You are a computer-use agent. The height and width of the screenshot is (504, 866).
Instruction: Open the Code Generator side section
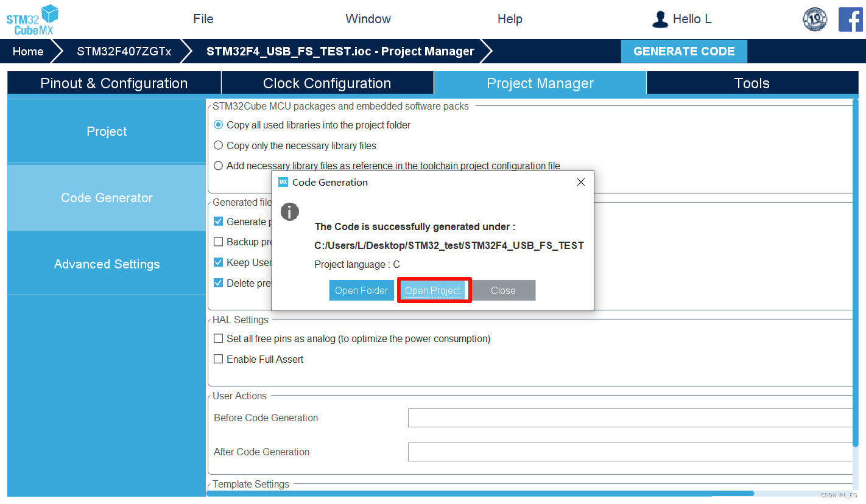(x=107, y=198)
